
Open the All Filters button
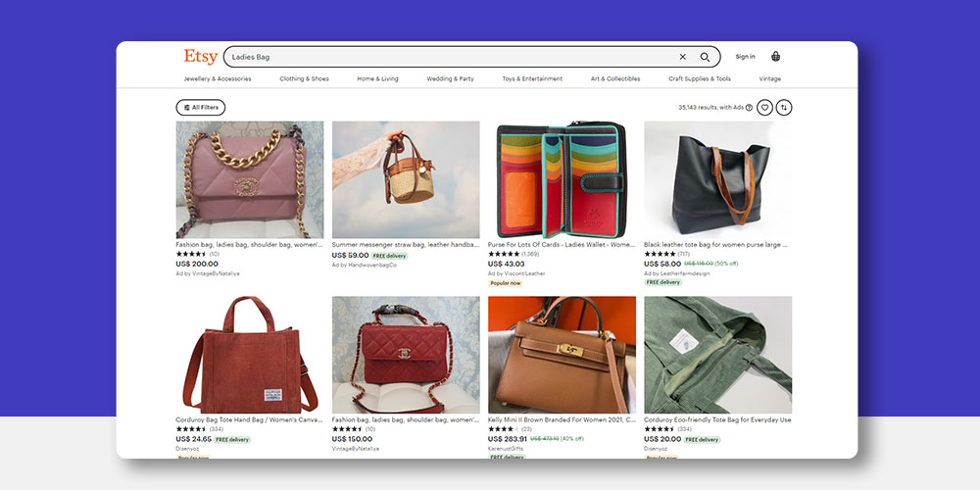pyautogui.click(x=201, y=108)
